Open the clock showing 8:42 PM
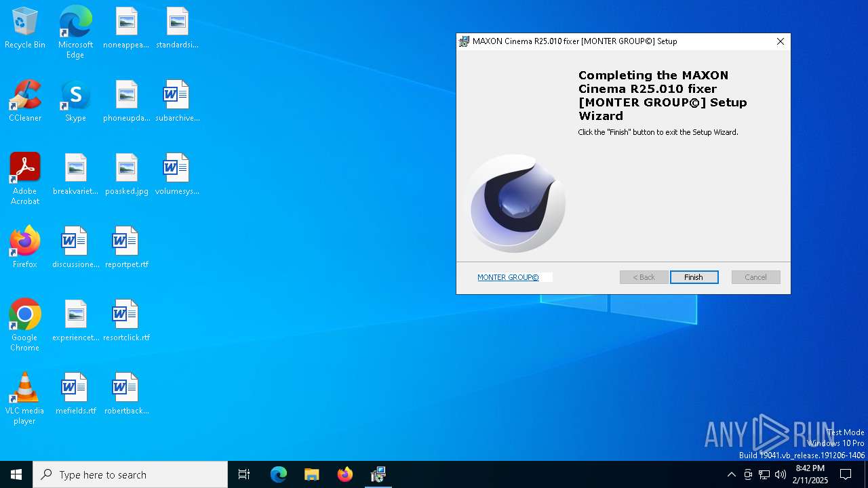868x488 pixels. (810, 474)
